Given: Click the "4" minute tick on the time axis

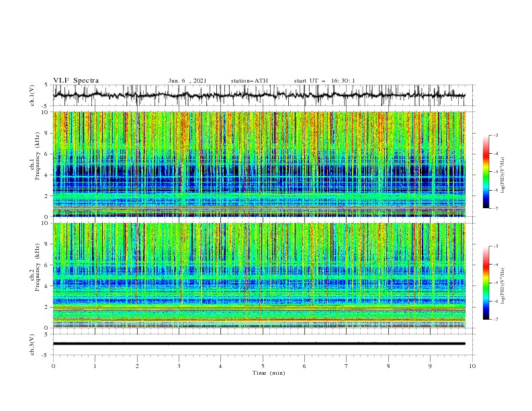Looking at the screenshot, I should [220, 366].
